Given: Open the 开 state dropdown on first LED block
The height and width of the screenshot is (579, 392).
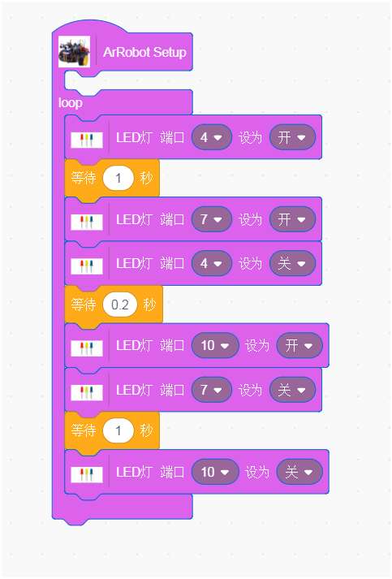Looking at the screenshot, I should [292, 137].
